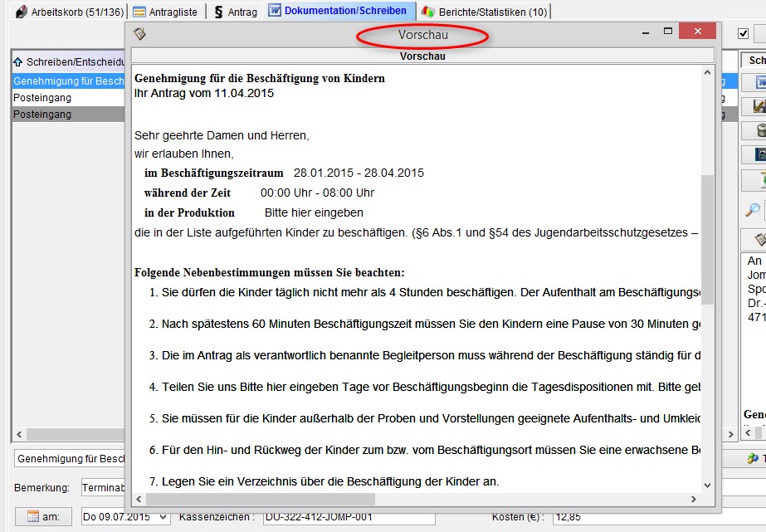Click the Vorschau scrollbar down arrow
The height and width of the screenshot is (532, 766).
[x=707, y=485]
